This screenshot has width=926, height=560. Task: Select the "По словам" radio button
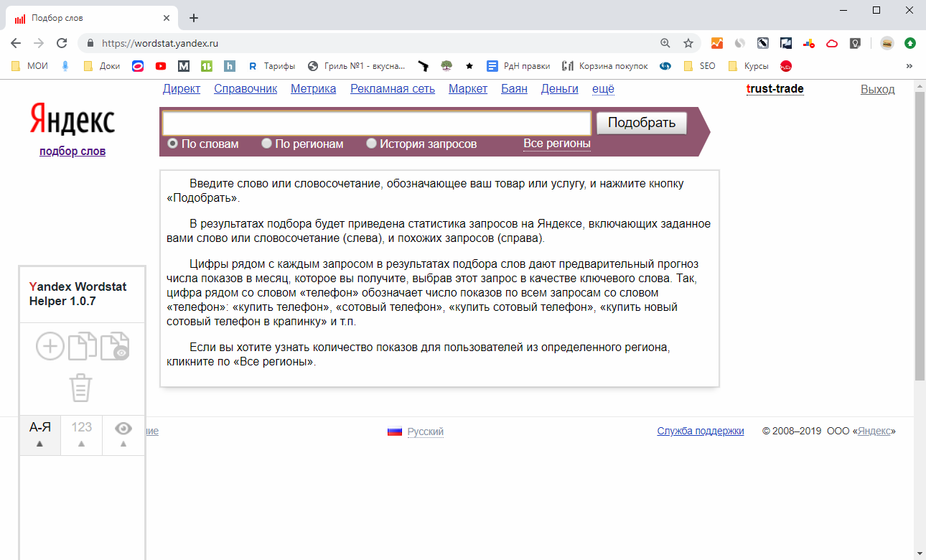[x=172, y=144]
